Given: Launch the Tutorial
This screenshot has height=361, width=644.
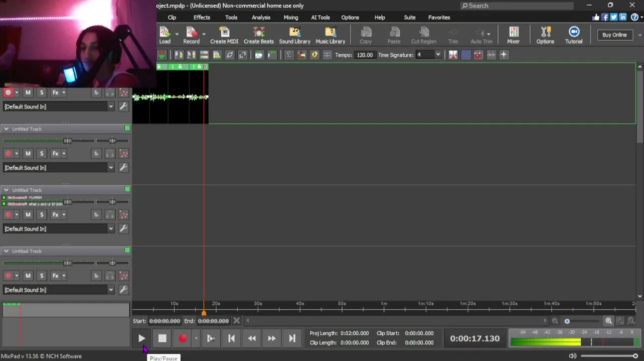Looking at the screenshot, I should [x=574, y=35].
